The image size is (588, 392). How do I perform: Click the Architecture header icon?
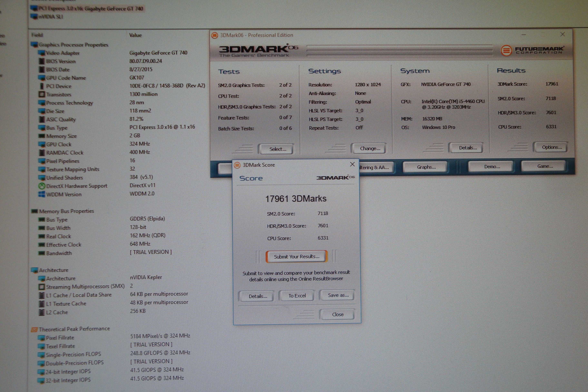[x=34, y=270]
